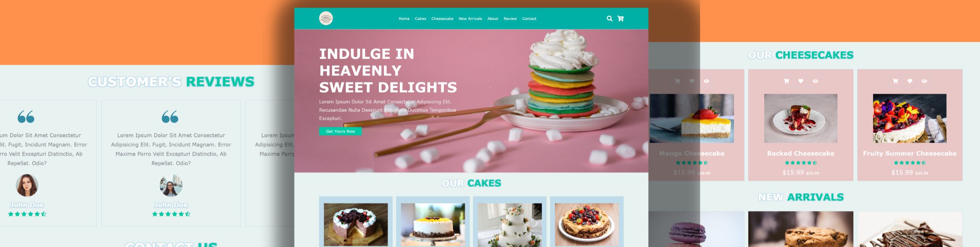Open the shopping cart icon in navbar

tap(621, 18)
